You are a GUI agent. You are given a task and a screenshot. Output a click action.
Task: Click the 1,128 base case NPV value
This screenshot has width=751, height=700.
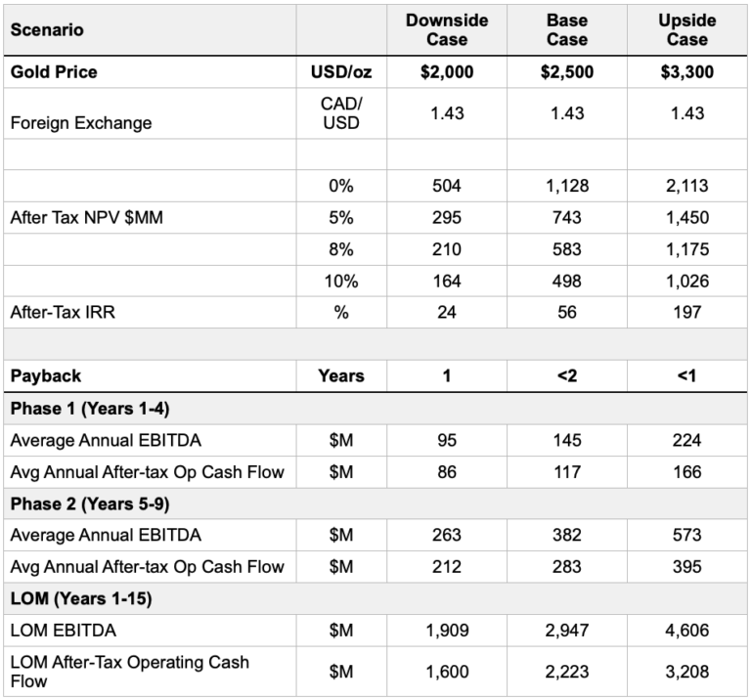click(x=567, y=186)
